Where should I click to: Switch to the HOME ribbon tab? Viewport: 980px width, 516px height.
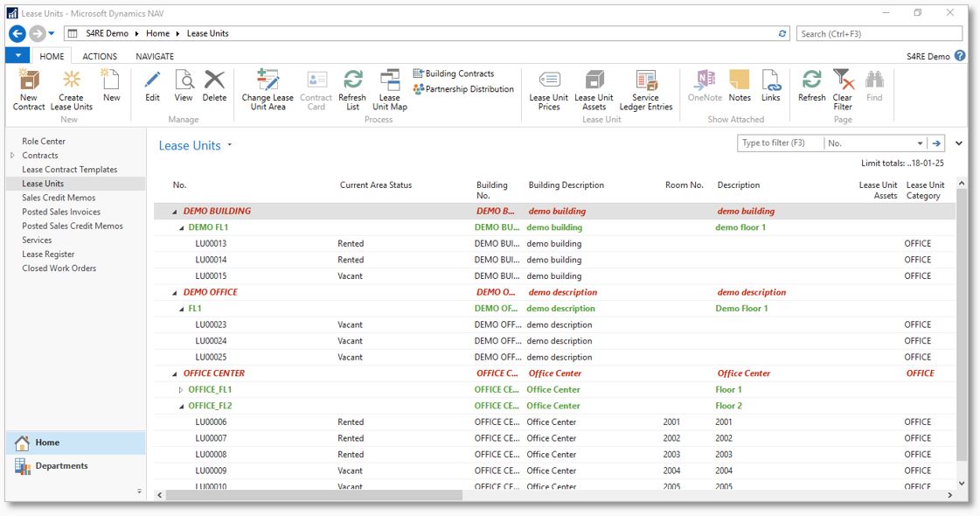52,56
